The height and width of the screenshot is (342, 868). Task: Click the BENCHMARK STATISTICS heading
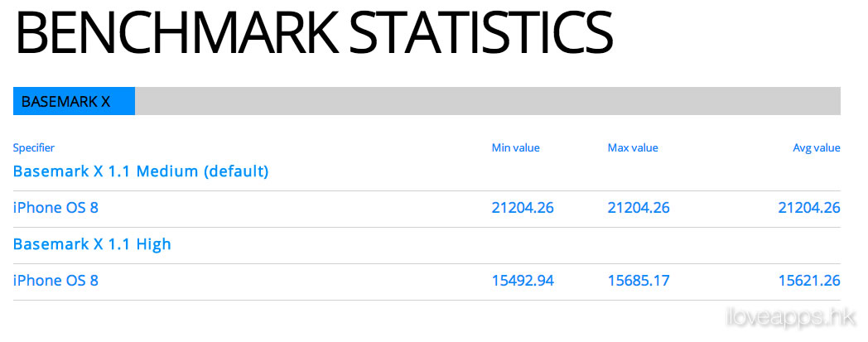[315, 31]
